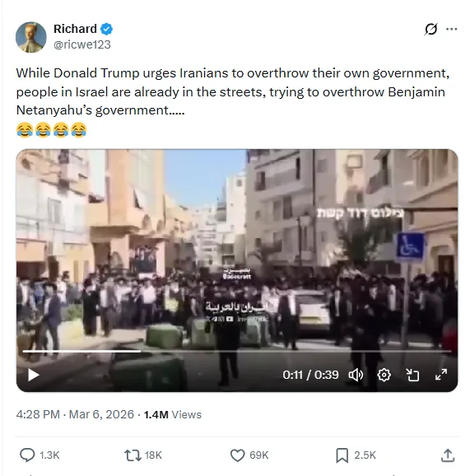Click the Richard display name link
Screen dimensions: 470x476
75,29
